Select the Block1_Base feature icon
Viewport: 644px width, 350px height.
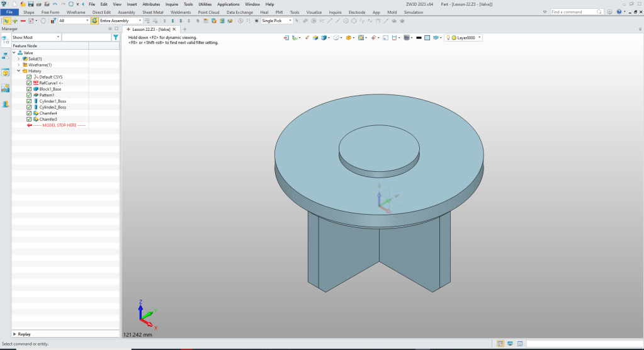tap(36, 89)
